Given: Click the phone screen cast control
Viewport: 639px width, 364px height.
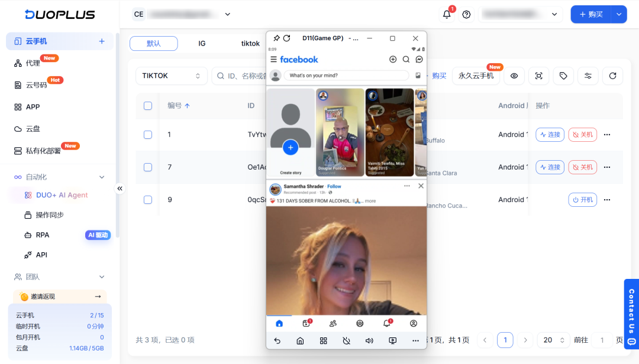Looking at the screenshot, I should [x=392, y=341].
